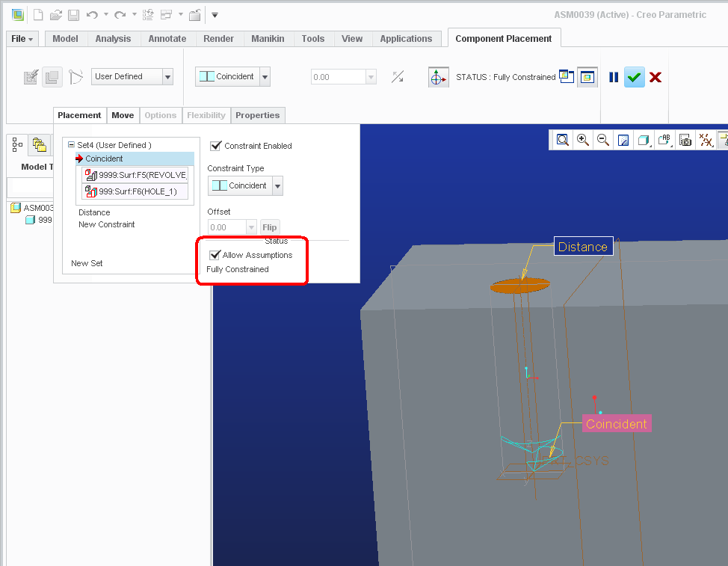Screen dimensions: 728x566
Task: Select the Distance constraint entry
Action: (94, 212)
